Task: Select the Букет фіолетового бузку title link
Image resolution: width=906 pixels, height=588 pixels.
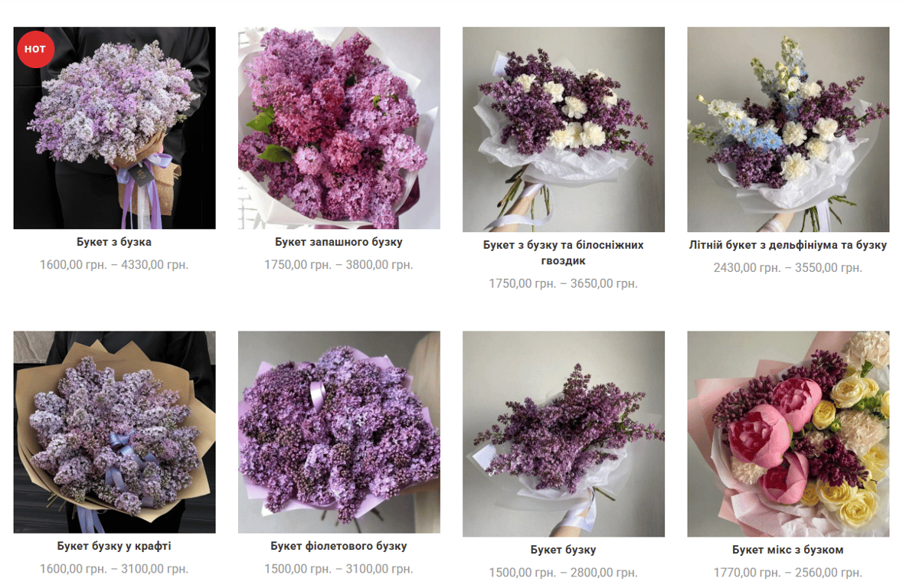Action: point(339,546)
